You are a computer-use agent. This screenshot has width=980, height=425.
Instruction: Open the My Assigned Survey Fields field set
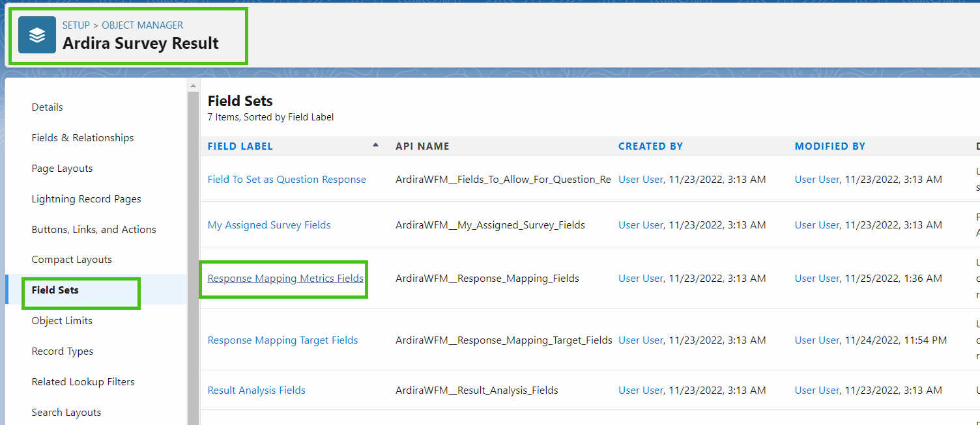tap(268, 225)
